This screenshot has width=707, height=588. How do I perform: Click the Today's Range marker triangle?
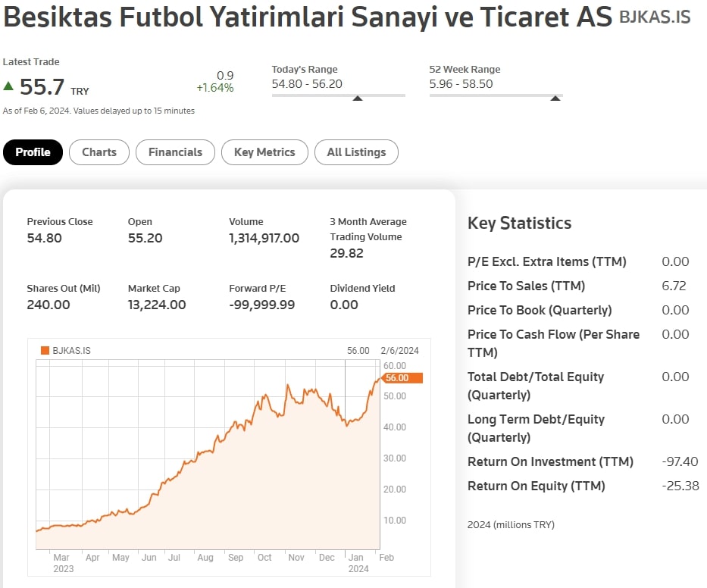[x=358, y=98]
